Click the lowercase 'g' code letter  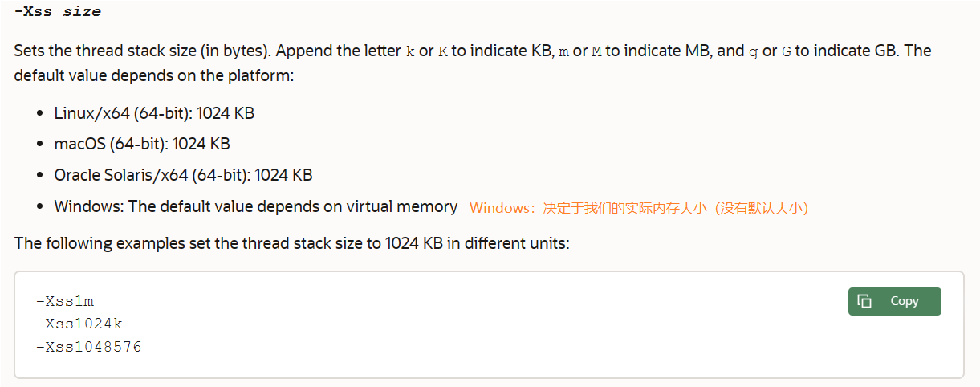(753, 51)
